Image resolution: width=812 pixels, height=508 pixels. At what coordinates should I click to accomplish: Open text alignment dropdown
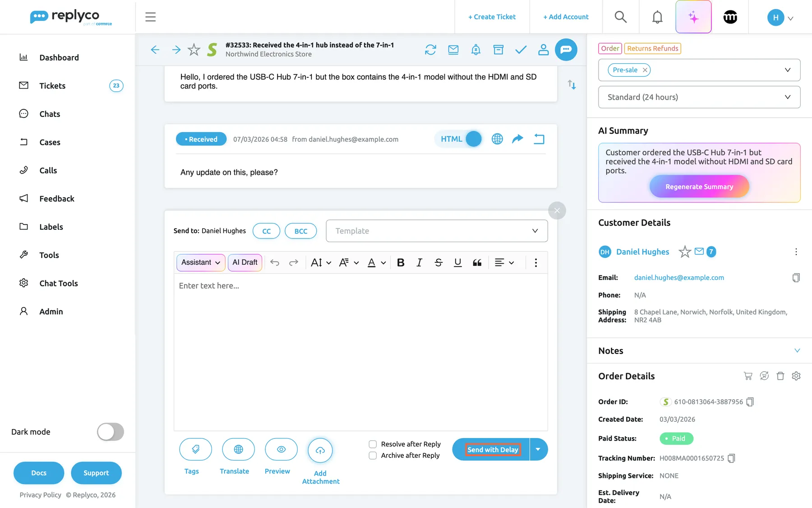click(x=504, y=263)
